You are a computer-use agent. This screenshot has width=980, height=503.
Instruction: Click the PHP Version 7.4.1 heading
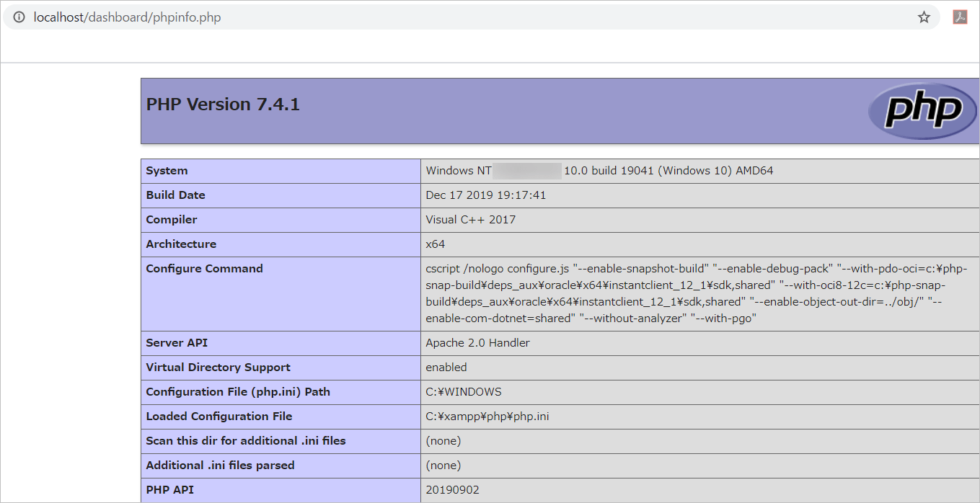pyautogui.click(x=222, y=104)
